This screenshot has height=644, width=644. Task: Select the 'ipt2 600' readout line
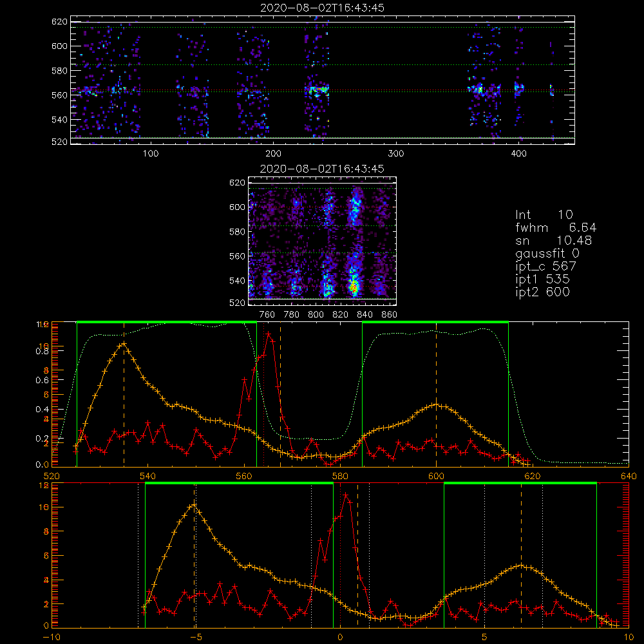tap(542, 292)
